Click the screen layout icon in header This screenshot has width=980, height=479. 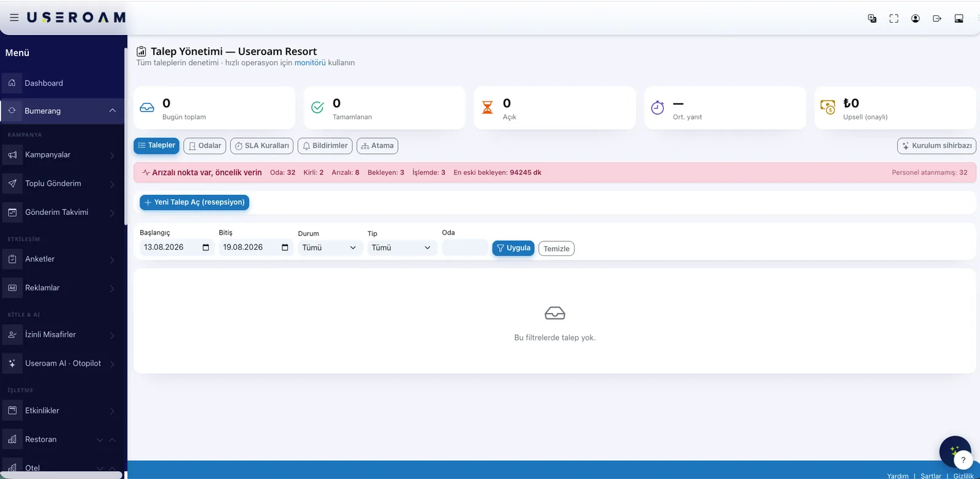[x=959, y=18]
